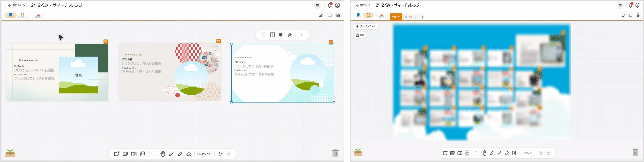This screenshot has width=644, height=162.
Task: Click the fit-to-screen icon beside 50% zoom
Action: click(x=514, y=153)
